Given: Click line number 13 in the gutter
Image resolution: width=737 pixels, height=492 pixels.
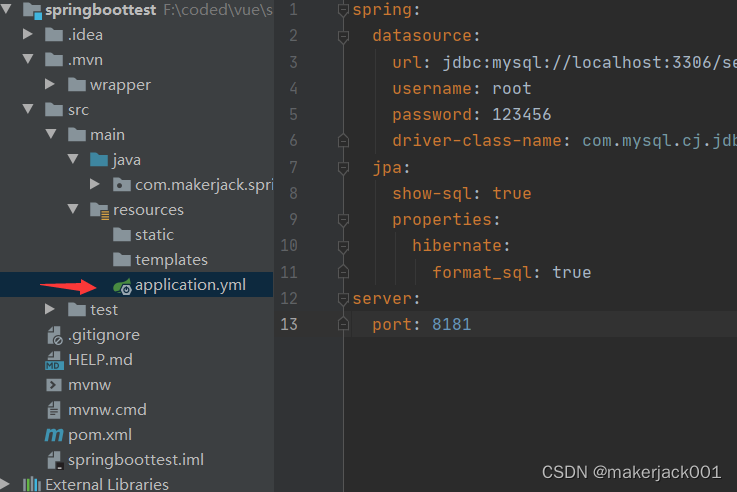Looking at the screenshot, I should 289,324.
